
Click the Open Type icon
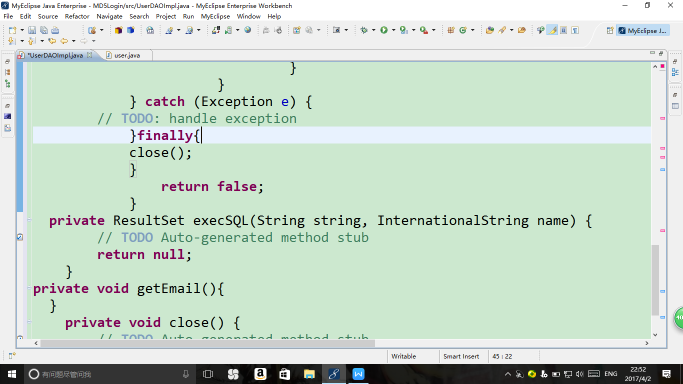tap(490, 30)
